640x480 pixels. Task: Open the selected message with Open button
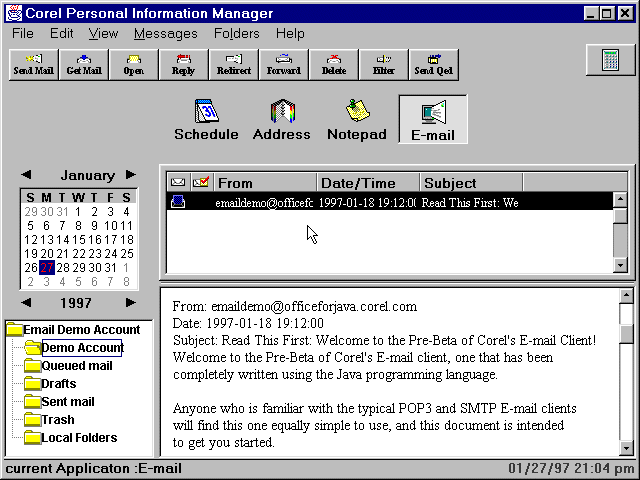pyautogui.click(x=133, y=64)
